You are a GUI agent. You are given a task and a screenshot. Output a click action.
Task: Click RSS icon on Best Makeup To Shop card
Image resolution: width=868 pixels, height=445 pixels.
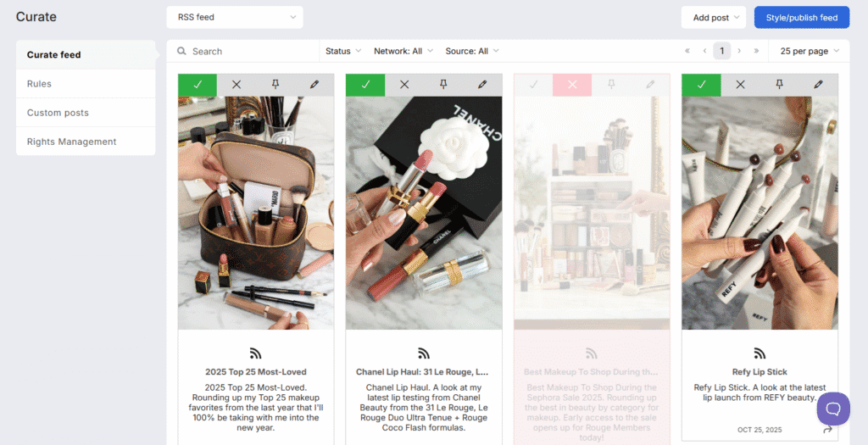(x=591, y=353)
